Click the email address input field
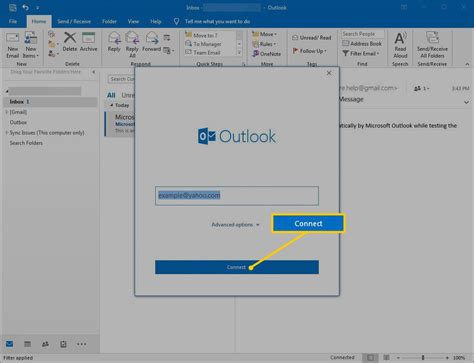Image resolution: width=474 pixels, height=363 pixels. (x=237, y=196)
